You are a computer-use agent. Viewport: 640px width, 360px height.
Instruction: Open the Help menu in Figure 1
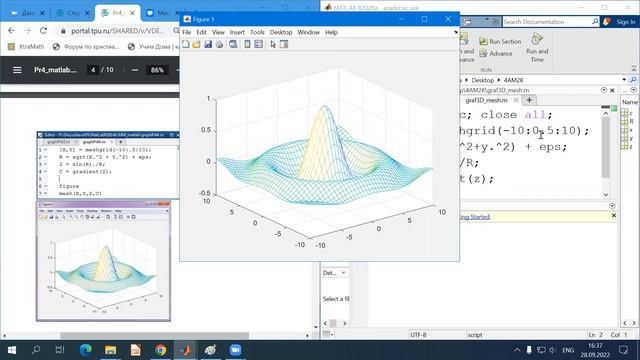click(x=331, y=32)
